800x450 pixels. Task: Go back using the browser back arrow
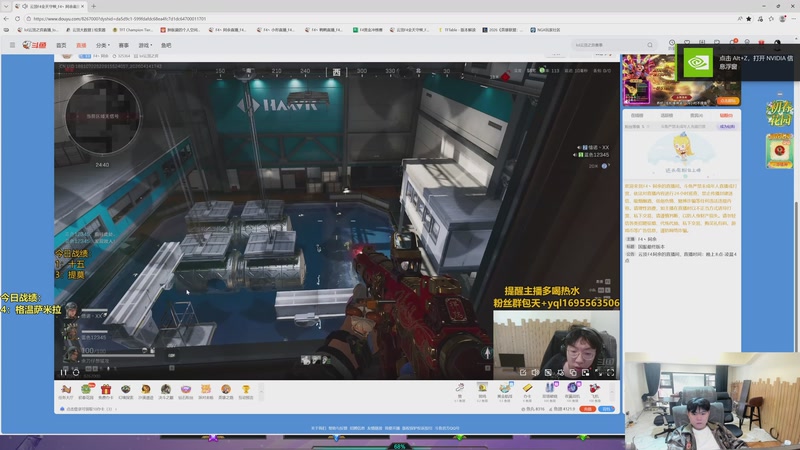[x=6, y=18]
